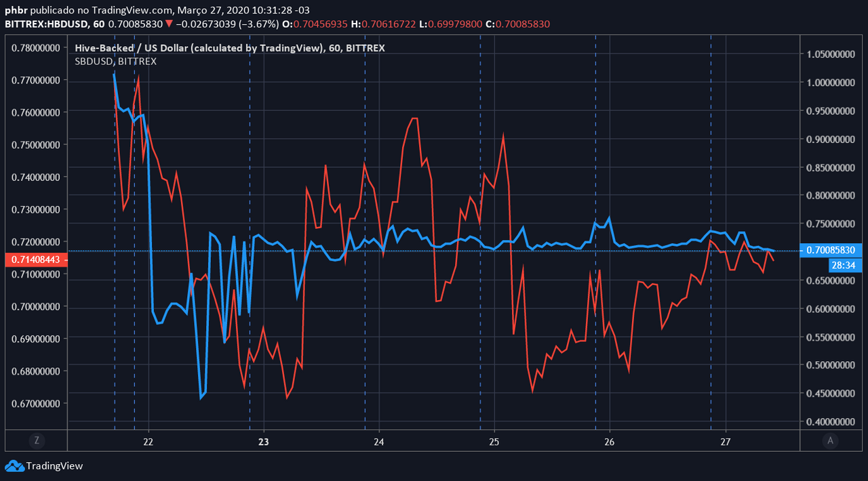Toggle the A auto-scale button

point(830,440)
